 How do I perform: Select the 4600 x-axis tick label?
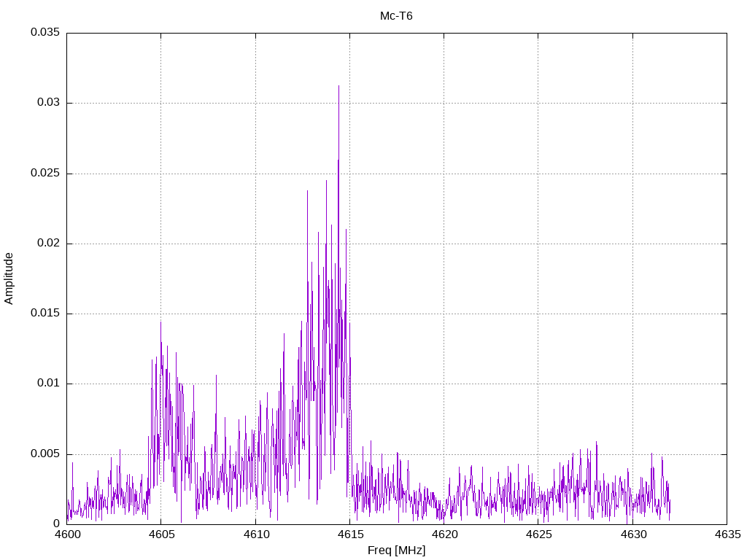click(x=66, y=534)
